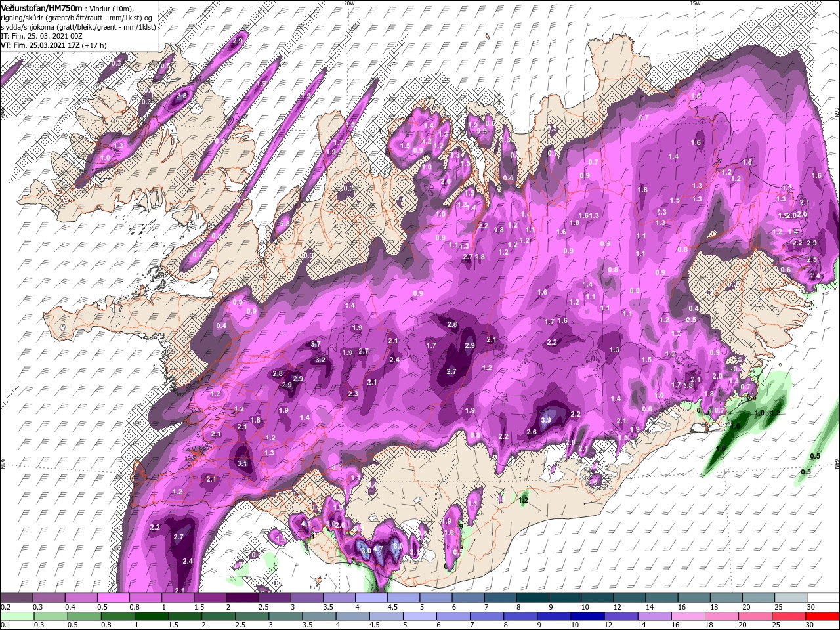
Task: Click the pale green swatch between 0.1 and 0.3
Action: point(17,616)
